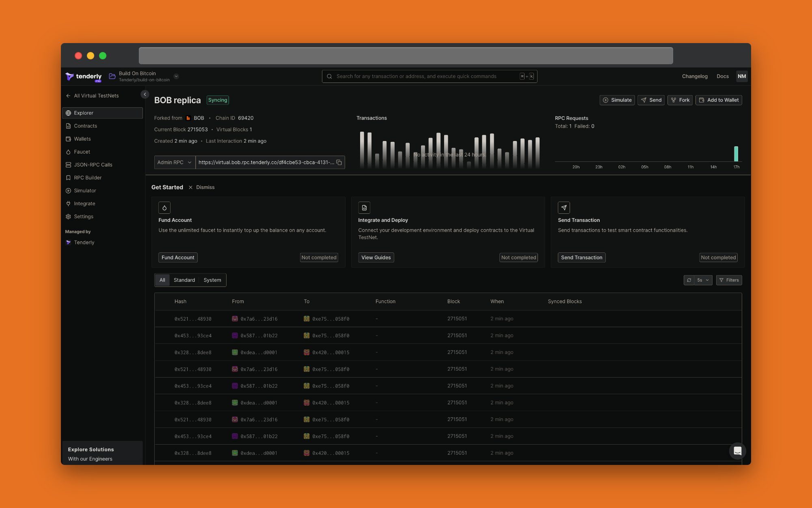Expand the Admin RPC dropdown
The width and height of the screenshot is (812, 508).
(175, 163)
